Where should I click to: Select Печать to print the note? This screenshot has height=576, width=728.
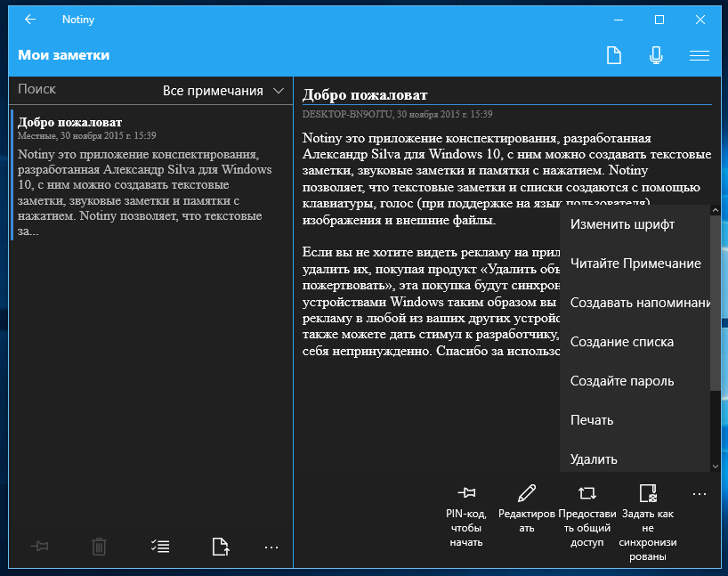coord(635,420)
